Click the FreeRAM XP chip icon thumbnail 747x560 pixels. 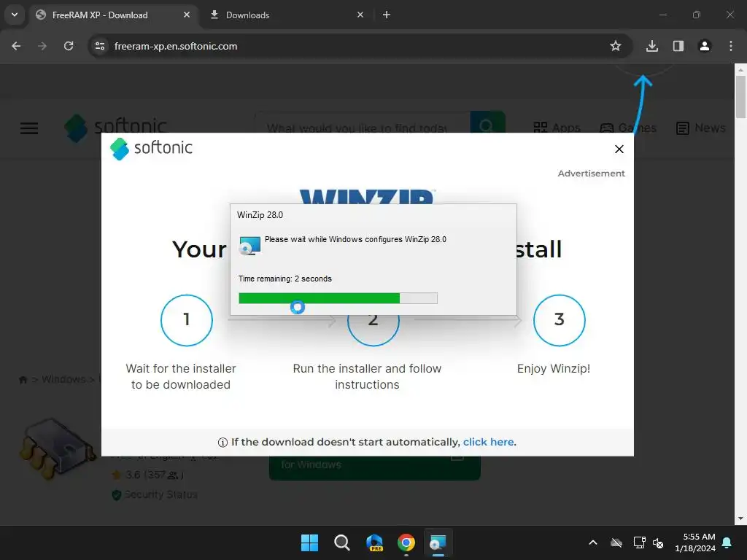57,448
